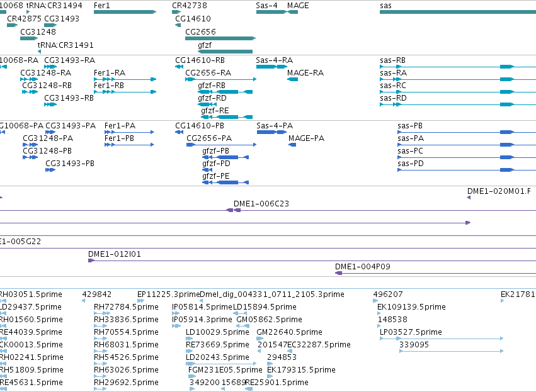Select the 339095 feature label
The width and height of the screenshot is (536, 392).
point(414,345)
